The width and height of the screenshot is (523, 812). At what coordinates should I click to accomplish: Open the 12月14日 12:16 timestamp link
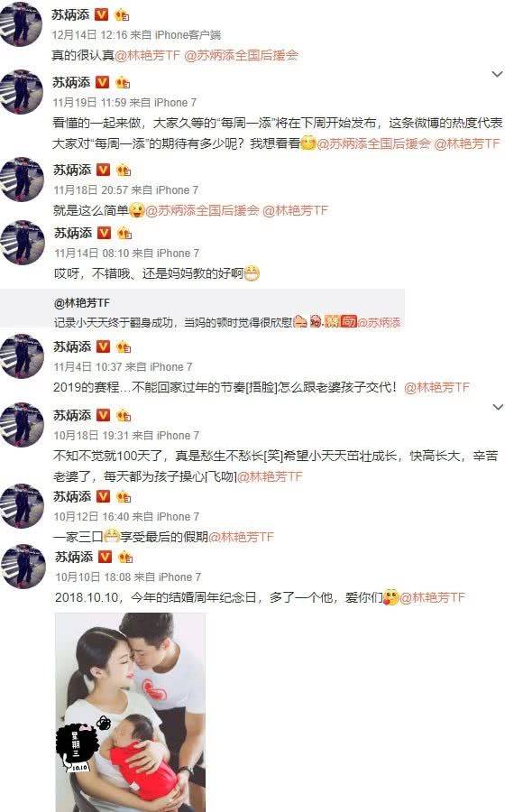coord(89,35)
